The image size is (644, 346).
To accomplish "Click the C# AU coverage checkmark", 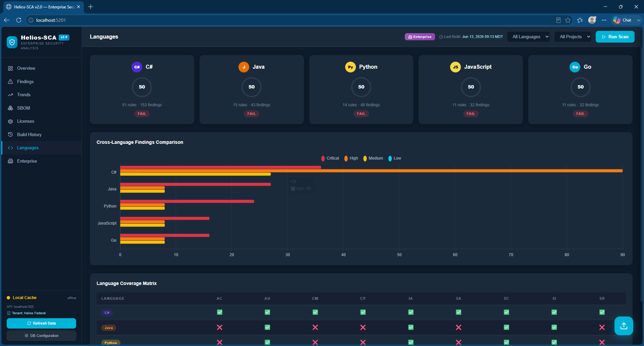I will point(267,312).
